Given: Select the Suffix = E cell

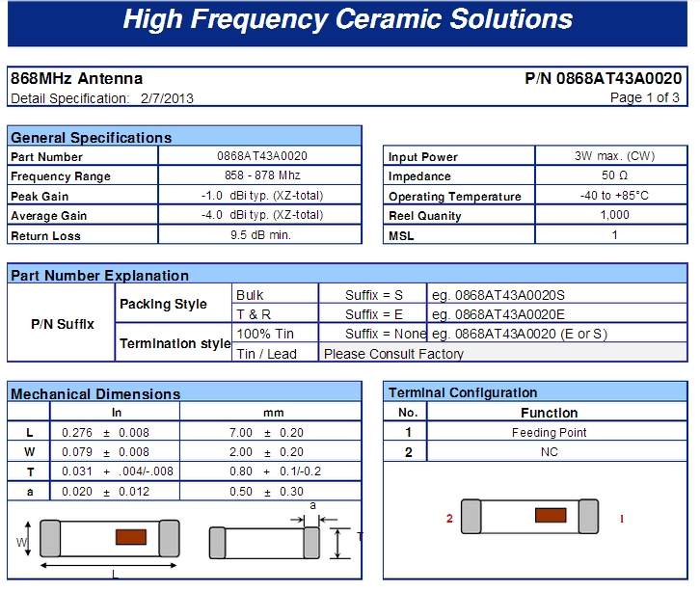Looking at the screenshot, I should [x=374, y=314].
